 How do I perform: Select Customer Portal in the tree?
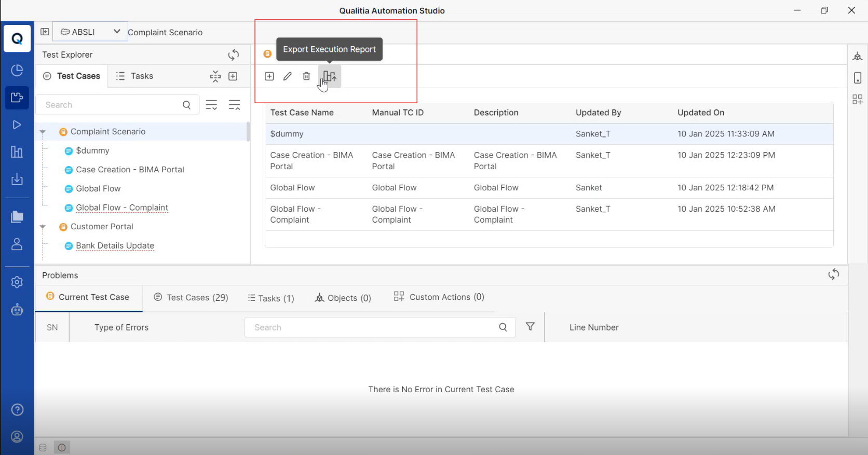coord(102,227)
